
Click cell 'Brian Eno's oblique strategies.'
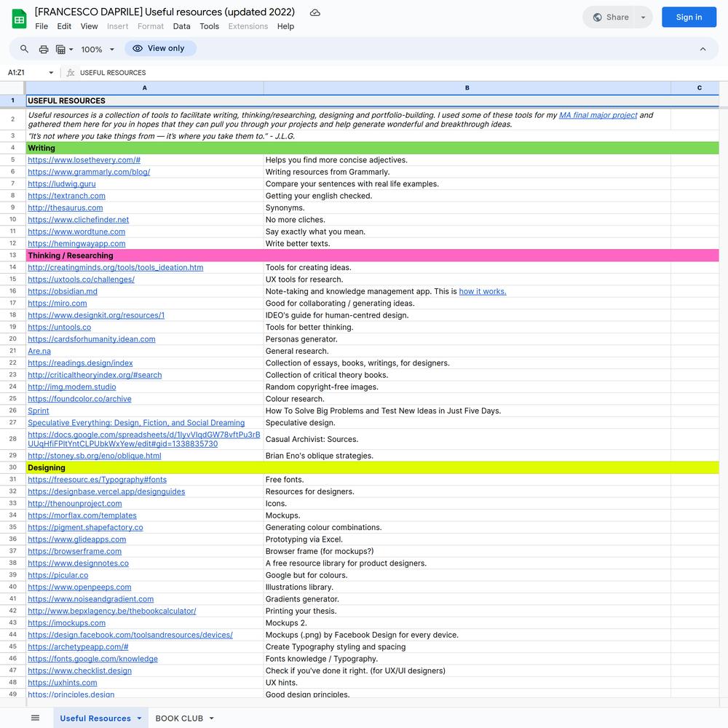(x=467, y=456)
